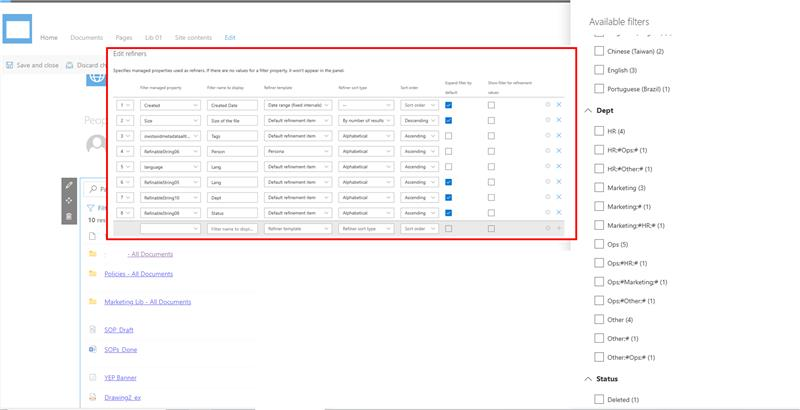
Task: Click file icon beside Drawing2_ex
Action: (92, 397)
